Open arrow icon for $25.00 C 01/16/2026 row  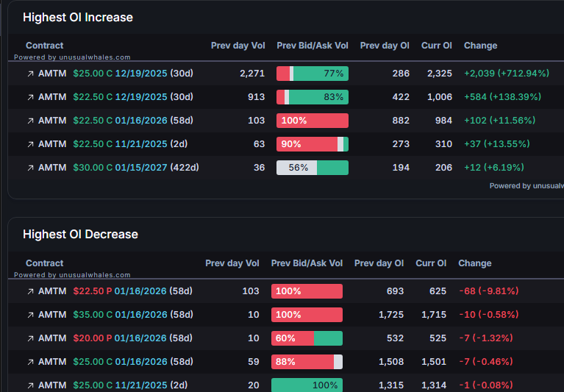point(31,362)
